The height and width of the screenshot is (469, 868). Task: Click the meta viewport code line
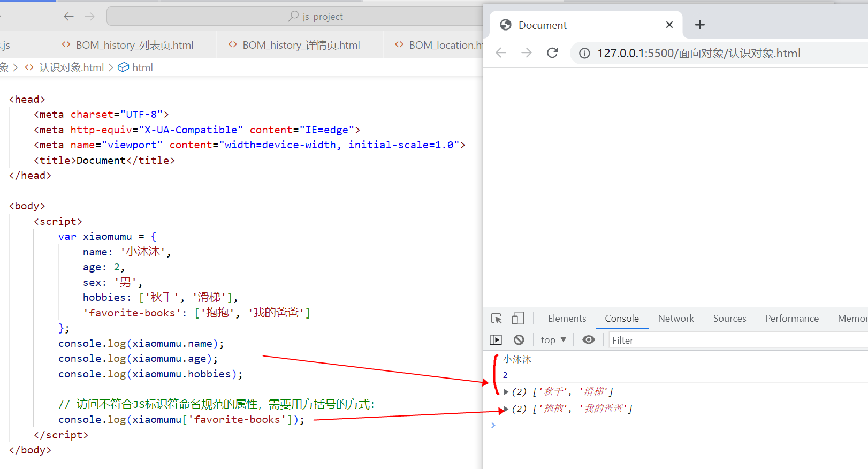(x=249, y=145)
